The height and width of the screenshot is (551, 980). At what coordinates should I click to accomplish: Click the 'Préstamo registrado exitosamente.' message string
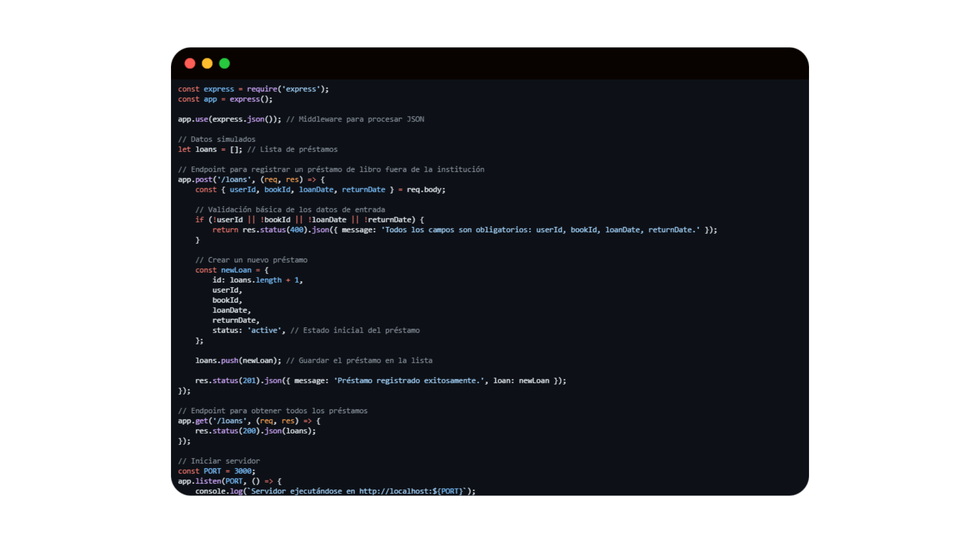click(408, 381)
